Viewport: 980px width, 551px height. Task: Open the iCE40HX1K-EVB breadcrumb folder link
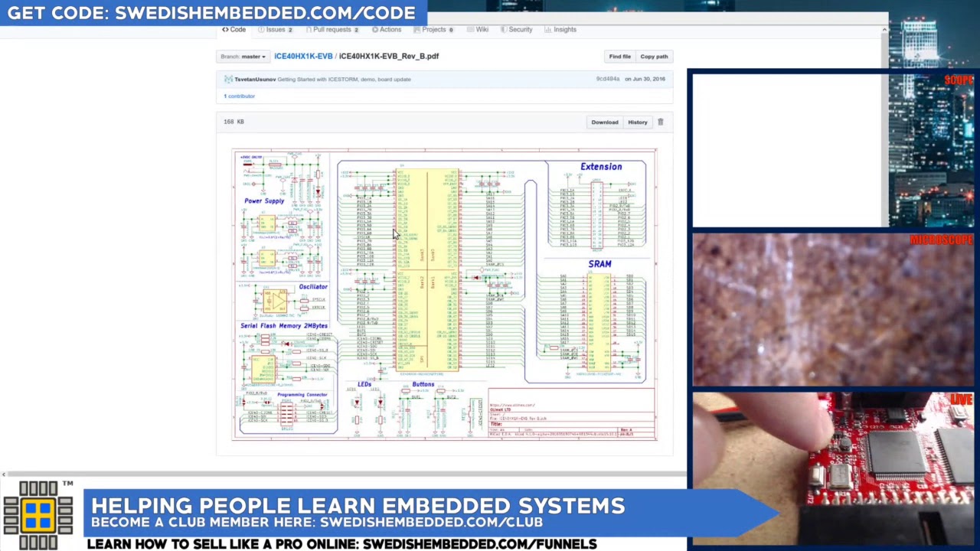coord(303,57)
